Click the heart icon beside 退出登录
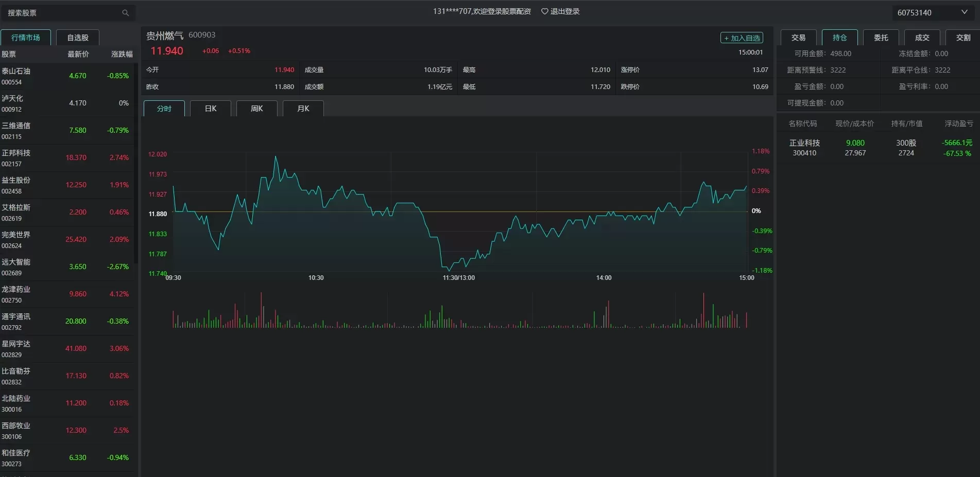This screenshot has width=980, height=477. (544, 11)
